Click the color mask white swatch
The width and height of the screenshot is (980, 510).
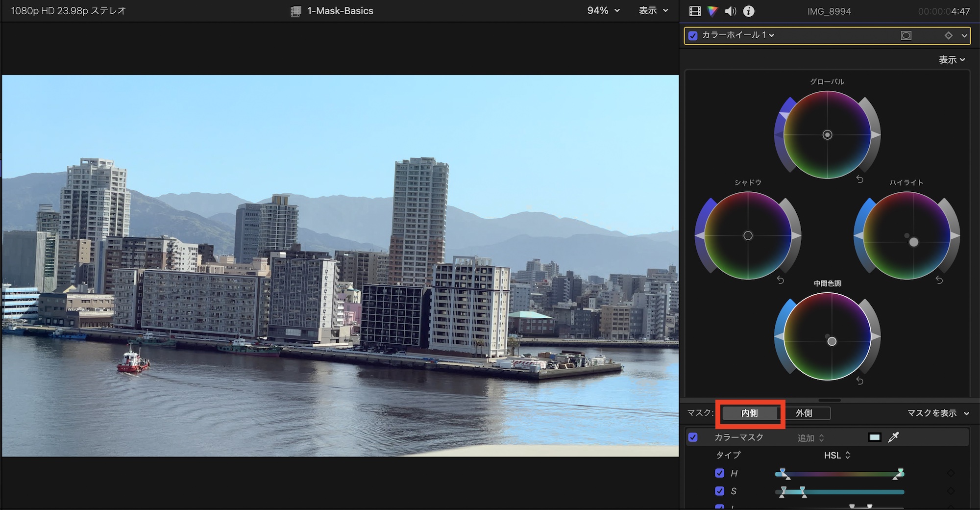(875, 437)
